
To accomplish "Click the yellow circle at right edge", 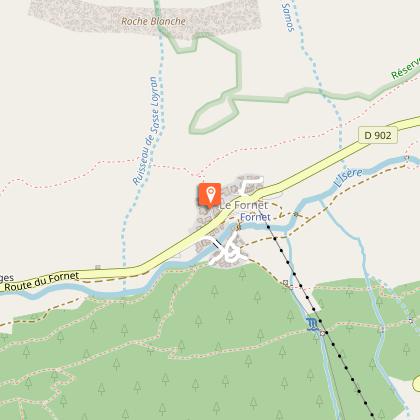I will [x=416, y=383].
